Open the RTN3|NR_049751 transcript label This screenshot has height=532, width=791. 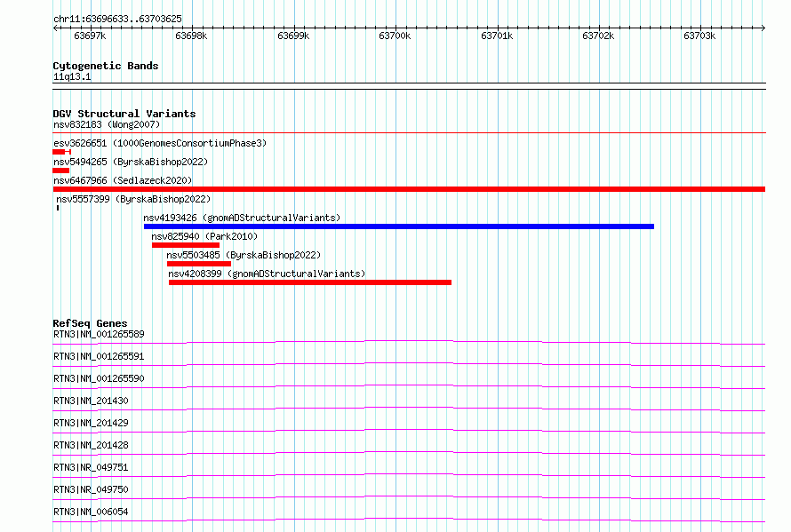[91, 467]
